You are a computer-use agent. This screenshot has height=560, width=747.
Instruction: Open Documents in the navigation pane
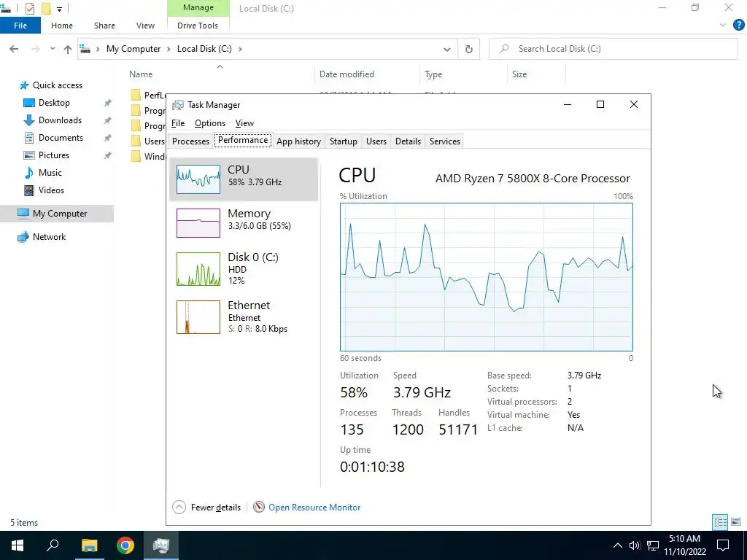pos(61,138)
